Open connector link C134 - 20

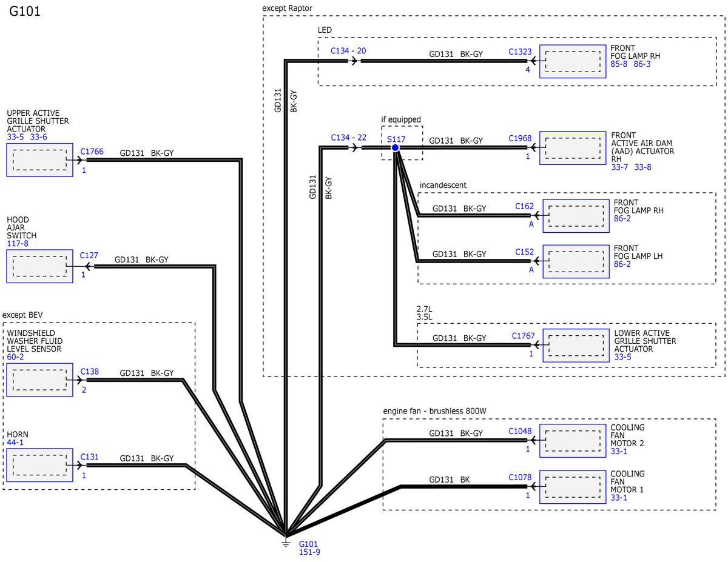click(348, 51)
